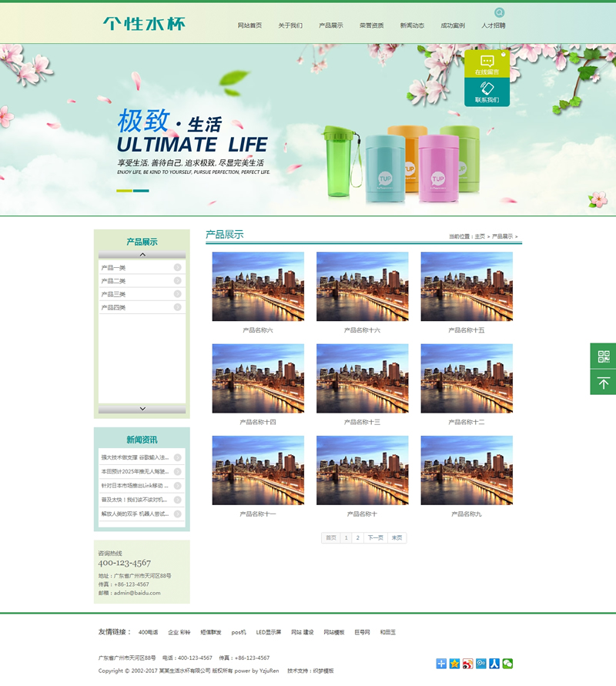The height and width of the screenshot is (686, 616).
Task: Click the search magnifier icon in header
Action: [x=500, y=12]
